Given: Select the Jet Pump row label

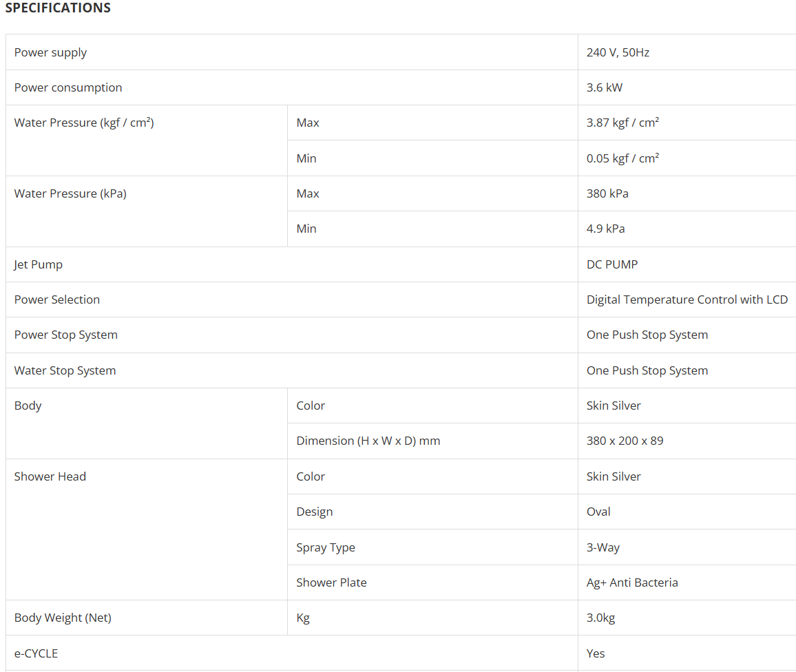Looking at the screenshot, I should (x=39, y=264).
